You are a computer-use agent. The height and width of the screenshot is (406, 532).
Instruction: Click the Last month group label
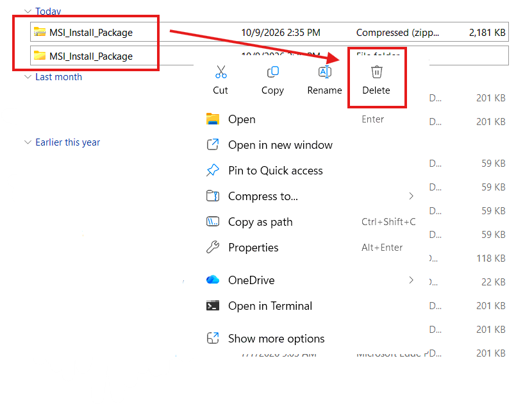tap(59, 77)
